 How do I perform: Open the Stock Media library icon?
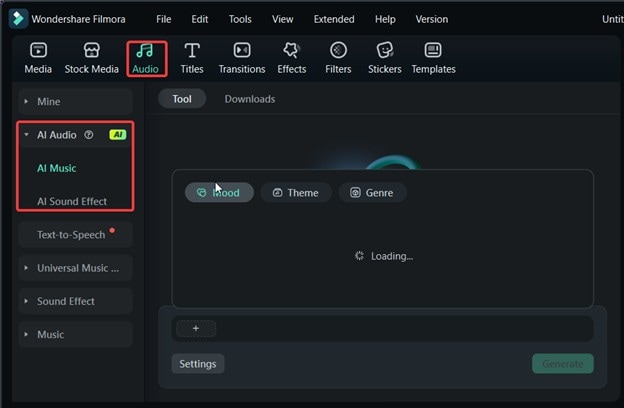click(x=92, y=51)
